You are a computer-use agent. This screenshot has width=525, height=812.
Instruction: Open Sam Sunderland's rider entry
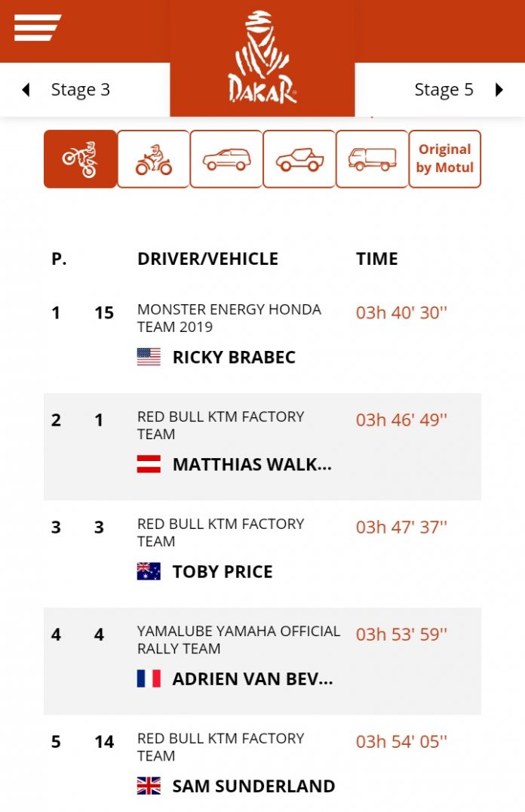coord(253,786)
